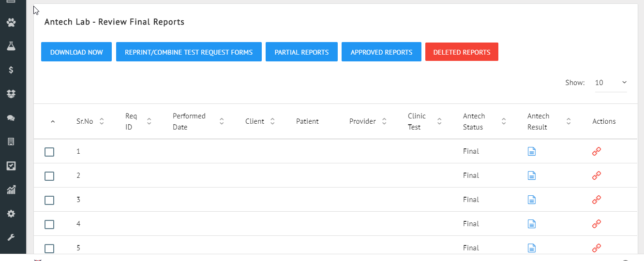
Task: Click the Actions column header
Action: [604, 121]
